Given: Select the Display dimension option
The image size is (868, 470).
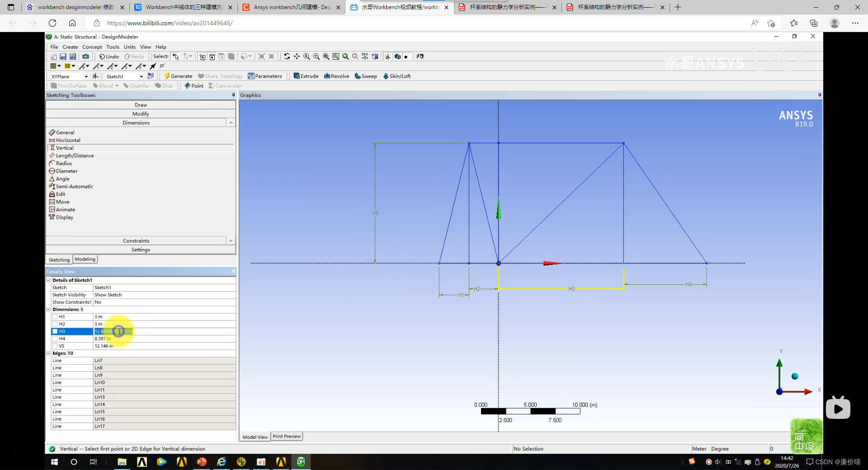Looking at the screenshot, I should coord(61,217).
